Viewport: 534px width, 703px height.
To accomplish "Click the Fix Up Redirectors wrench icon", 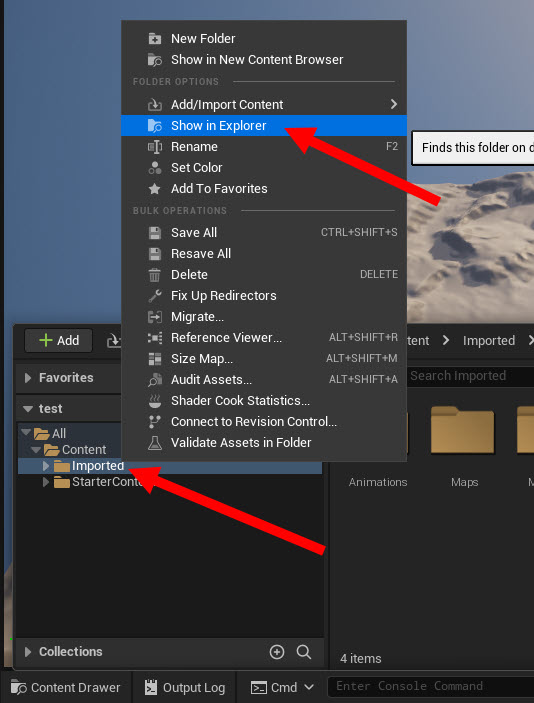I will (x=155, y=296).
